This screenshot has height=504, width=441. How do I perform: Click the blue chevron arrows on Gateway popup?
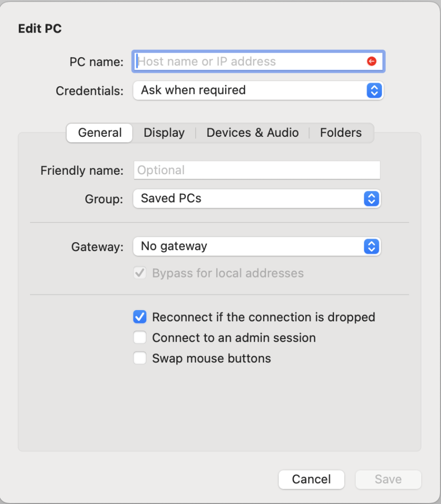(372, 247)
